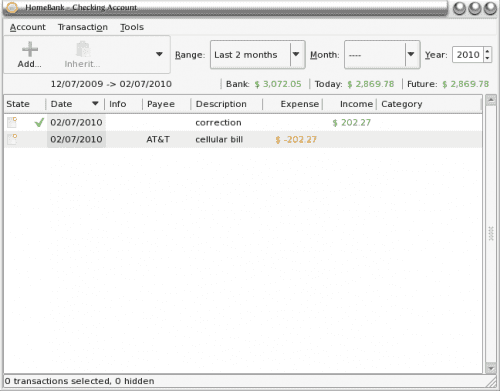500x391 pixels.
Task: Click the $ 202.27 income value
Action: point(352,123)
